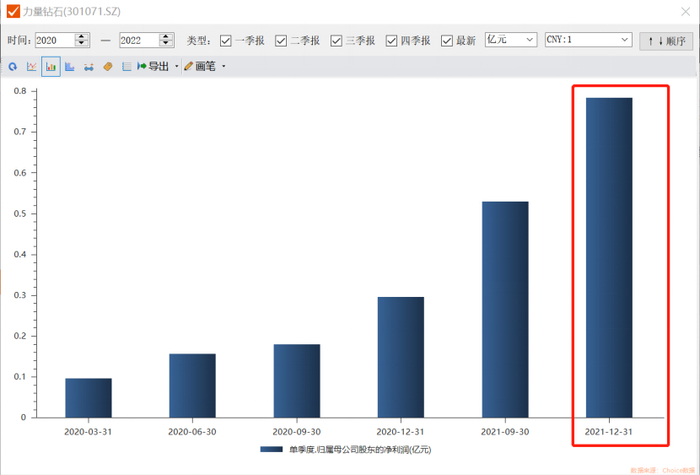Toggle the orange data label tag icon
The height and width of the screenshot is (475, 700).
108,67
